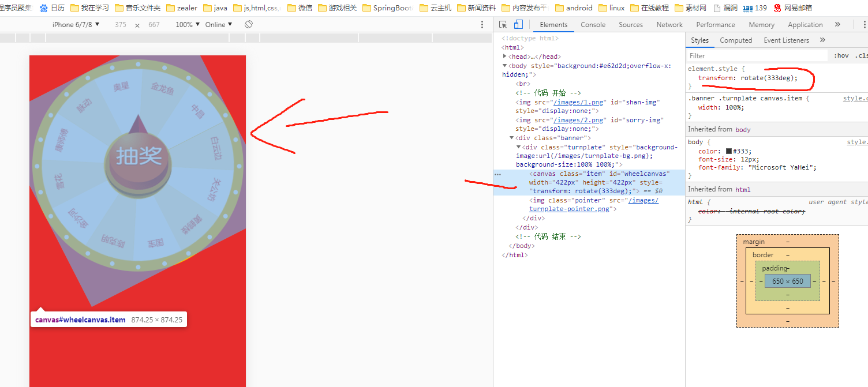This screenshot has width=868, height=387.
Task: Open the 在线教程 bookmark folder
Action: click(x=649, y=8)
